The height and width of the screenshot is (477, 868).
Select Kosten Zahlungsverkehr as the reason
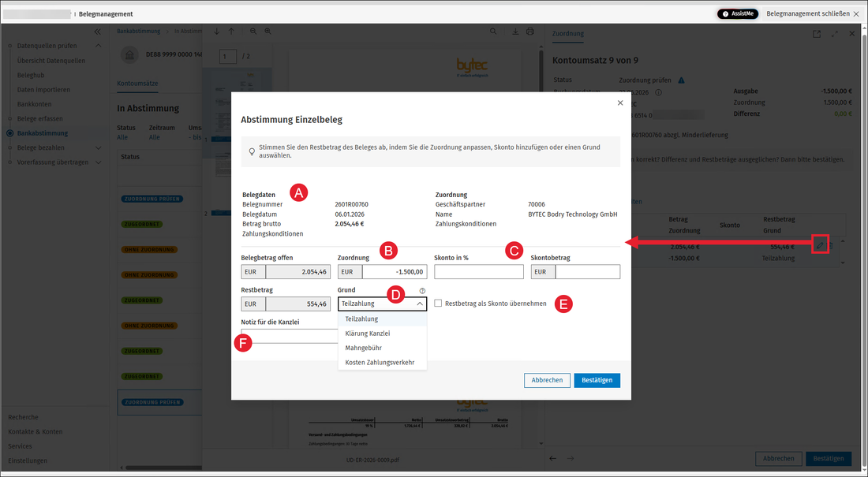click(x=382, y=363)
